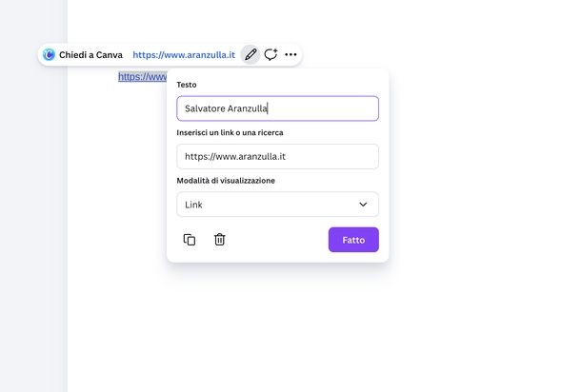Click the blank white document page area
Screen dimensions: 581x392
[x=381, y=323]
